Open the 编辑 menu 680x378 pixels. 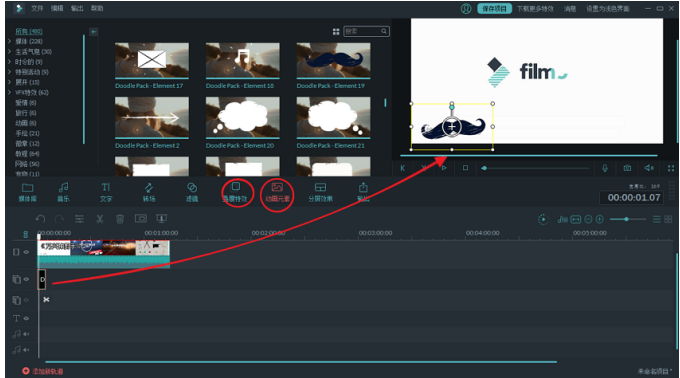coord(57,8)
